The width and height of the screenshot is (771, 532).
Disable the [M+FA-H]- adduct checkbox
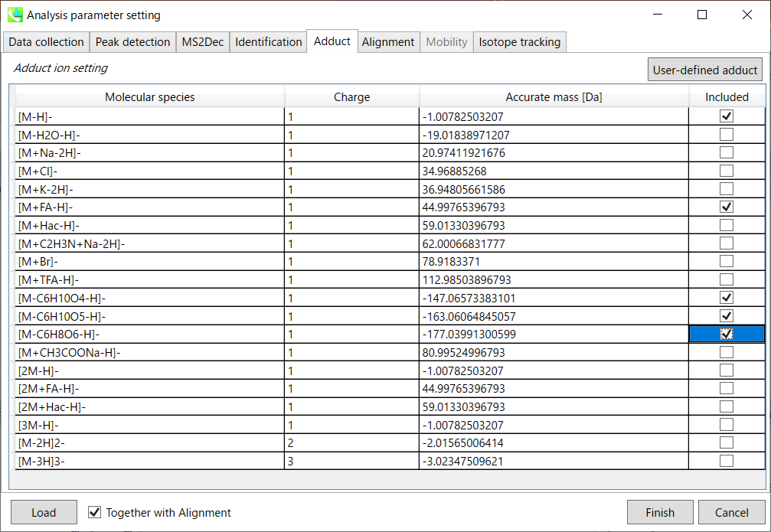pos(727,207)
